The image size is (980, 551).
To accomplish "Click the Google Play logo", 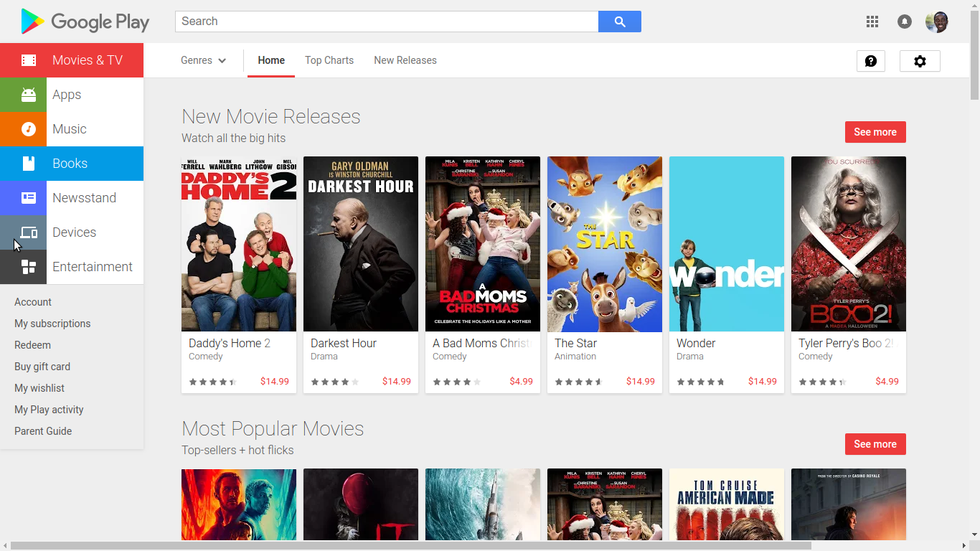I will coord(85,22).
